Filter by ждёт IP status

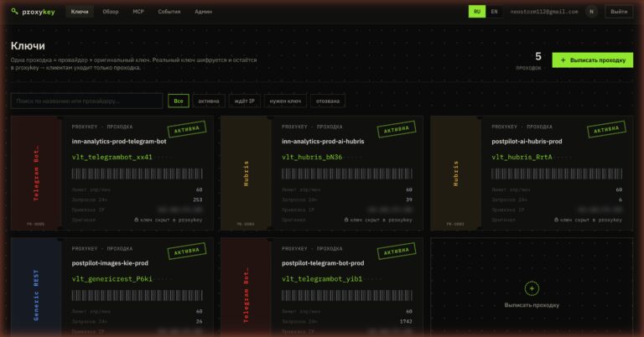coord(244,101)
